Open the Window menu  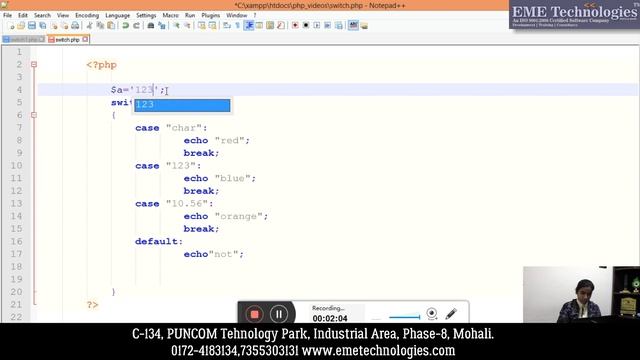pyautogui.click(x=237, y=15)
